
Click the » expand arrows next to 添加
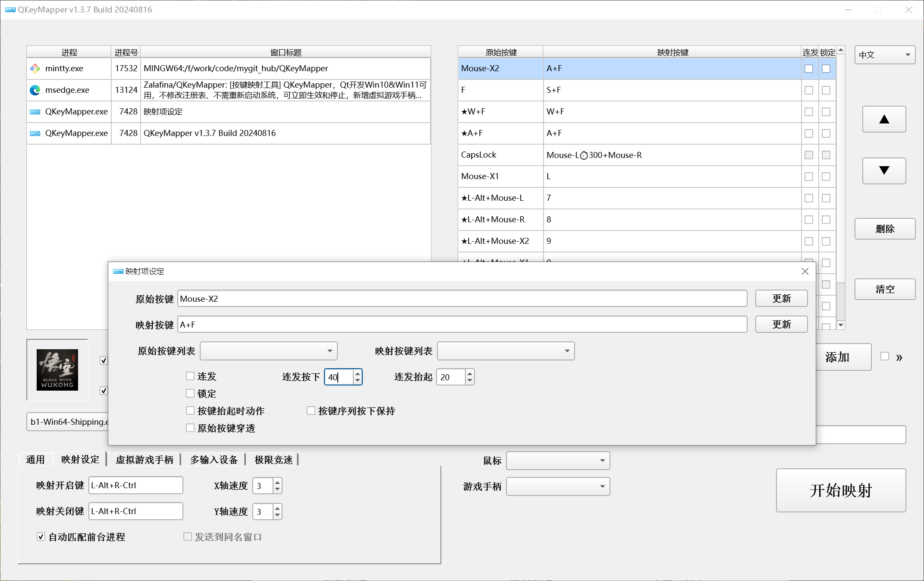pyautogui.click(x=899, y=357)
